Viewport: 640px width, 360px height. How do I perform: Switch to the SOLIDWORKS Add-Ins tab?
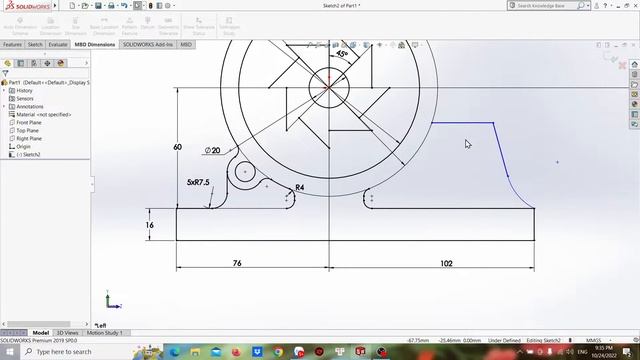(x=148, y=44)
